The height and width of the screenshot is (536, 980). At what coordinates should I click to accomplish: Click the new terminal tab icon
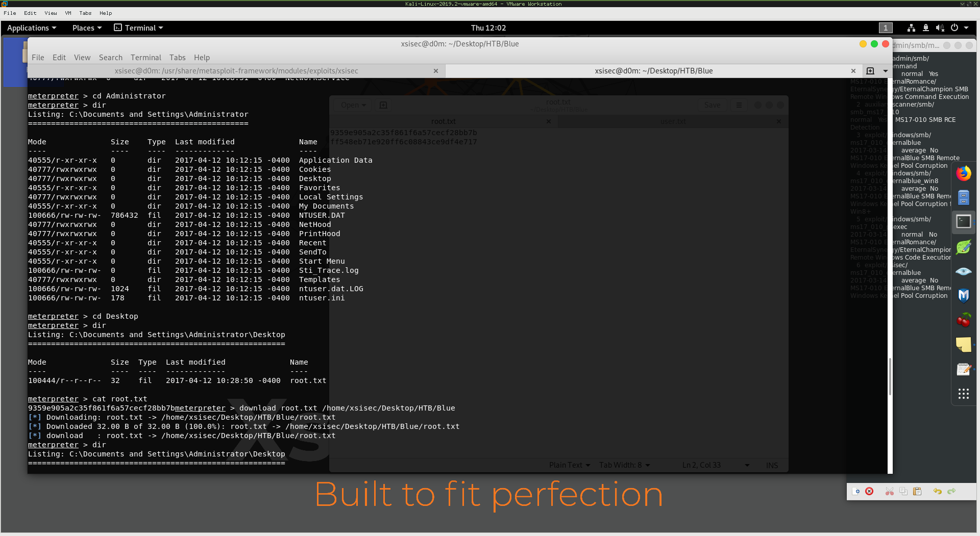(x=870, y=71)
